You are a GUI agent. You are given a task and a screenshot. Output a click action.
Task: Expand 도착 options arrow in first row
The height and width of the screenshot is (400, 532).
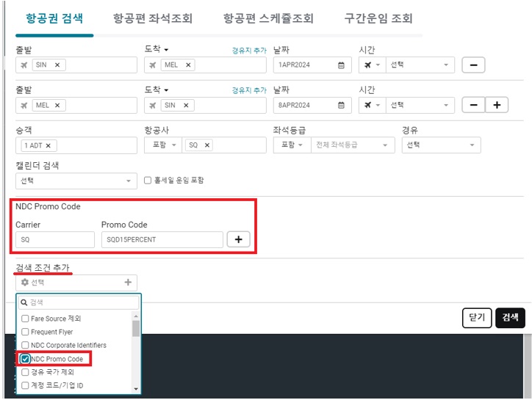pos(166,50)
